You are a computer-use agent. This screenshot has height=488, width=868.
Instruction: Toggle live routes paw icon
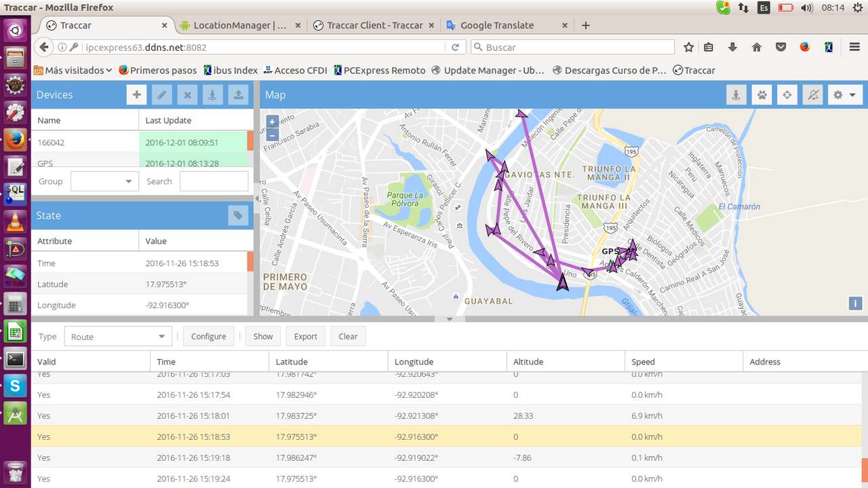pyautogui.click(x=762, y=95)
